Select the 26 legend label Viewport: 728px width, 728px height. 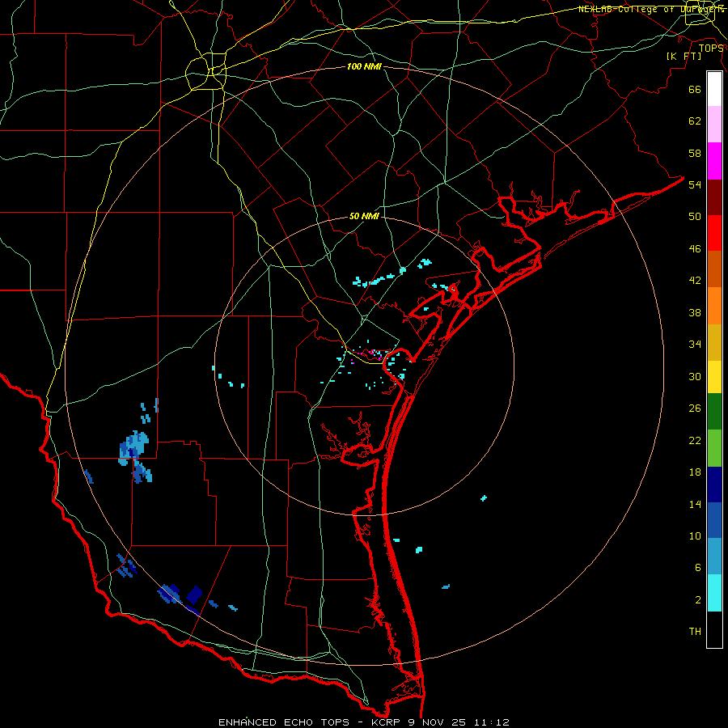(x=695, y=408)
